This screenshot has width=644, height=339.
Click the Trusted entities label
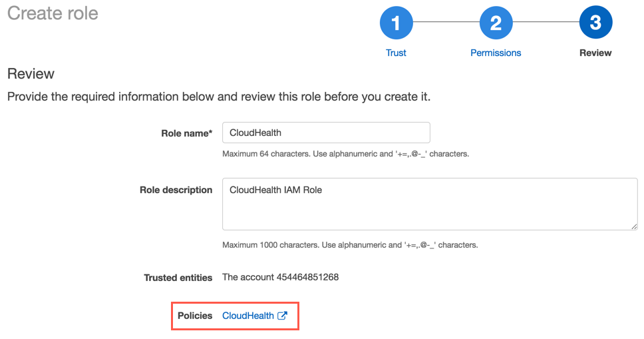[178, 277]
